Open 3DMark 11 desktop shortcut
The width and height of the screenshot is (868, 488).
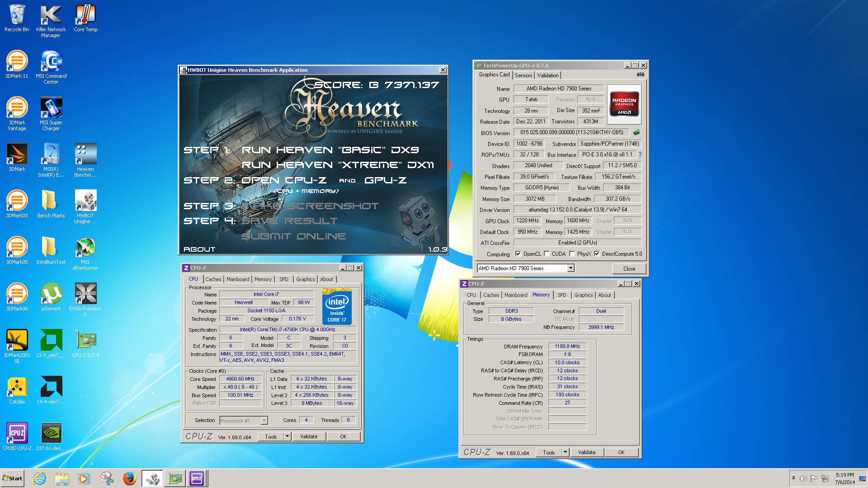click(x=17, y=65)
